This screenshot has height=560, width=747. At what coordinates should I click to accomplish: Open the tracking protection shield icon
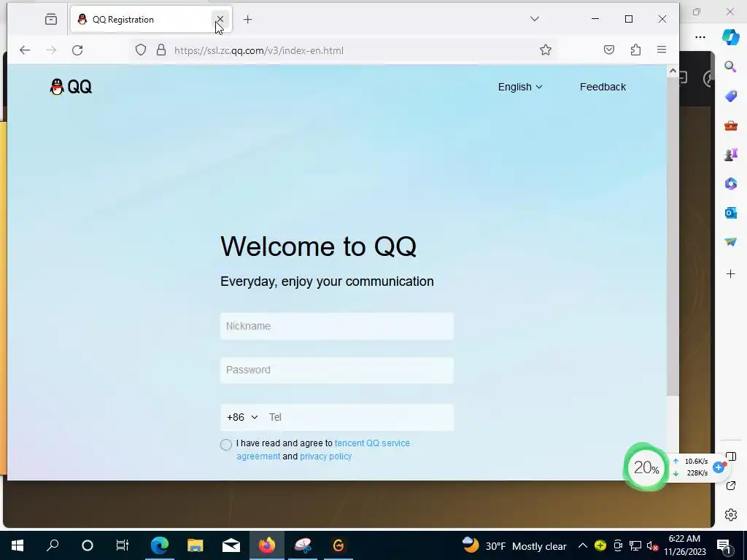tap(141, 50)
